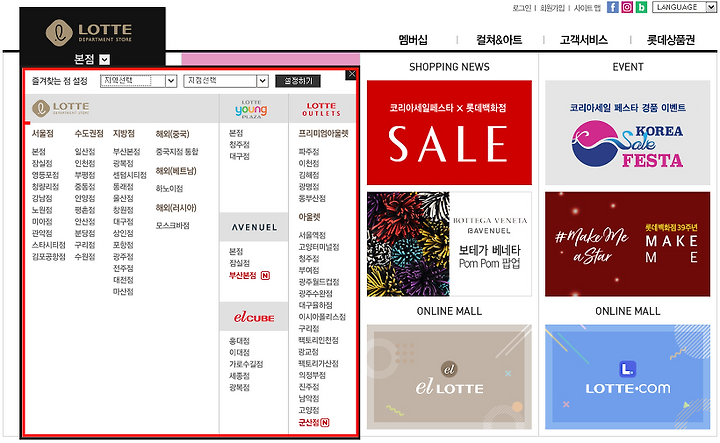Select 김해점 premium outlet
This screenshot has height=443, width=720.
[x=309, y=175]
